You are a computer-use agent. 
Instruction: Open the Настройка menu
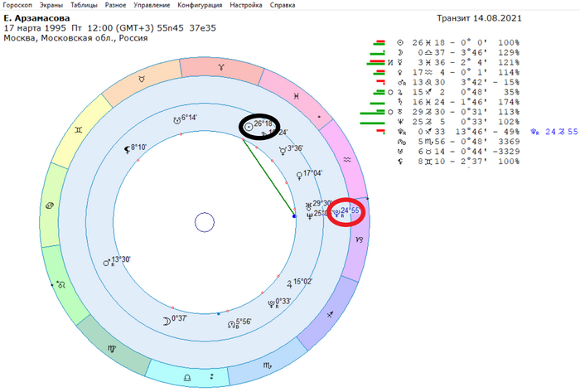click(x=246, y=5)
